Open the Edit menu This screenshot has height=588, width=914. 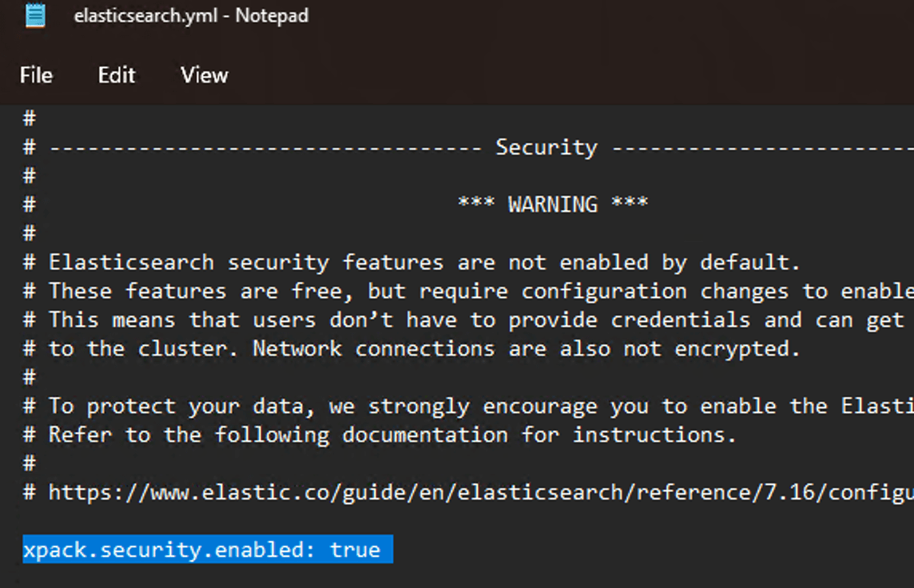point(116,74)
